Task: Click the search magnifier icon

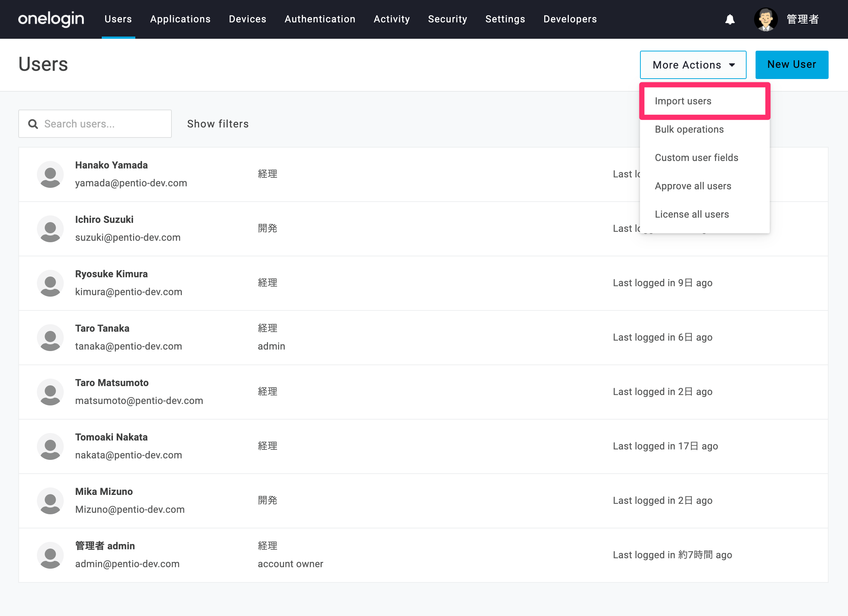Action: tap(33, 124)
